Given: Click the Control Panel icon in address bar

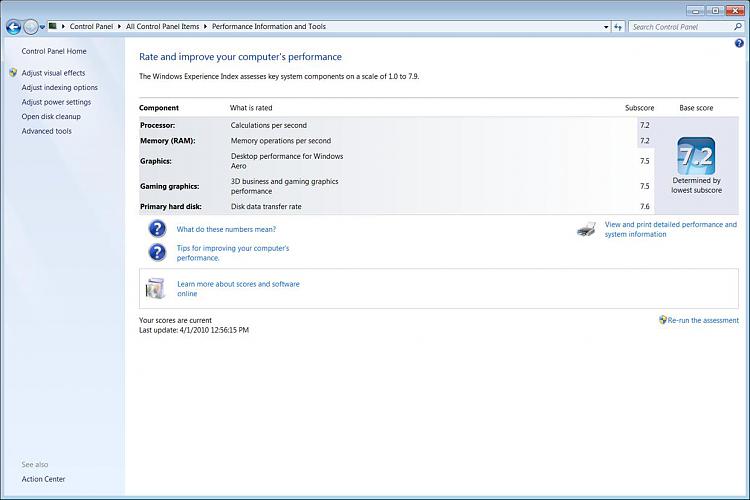Looking at the screenshot, I should point(53,26).
